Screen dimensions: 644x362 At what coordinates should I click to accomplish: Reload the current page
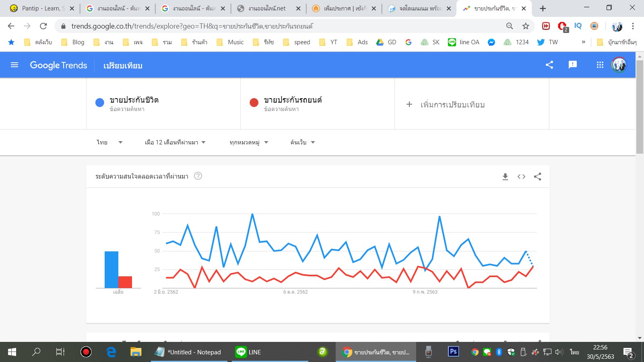coord(43,26)
